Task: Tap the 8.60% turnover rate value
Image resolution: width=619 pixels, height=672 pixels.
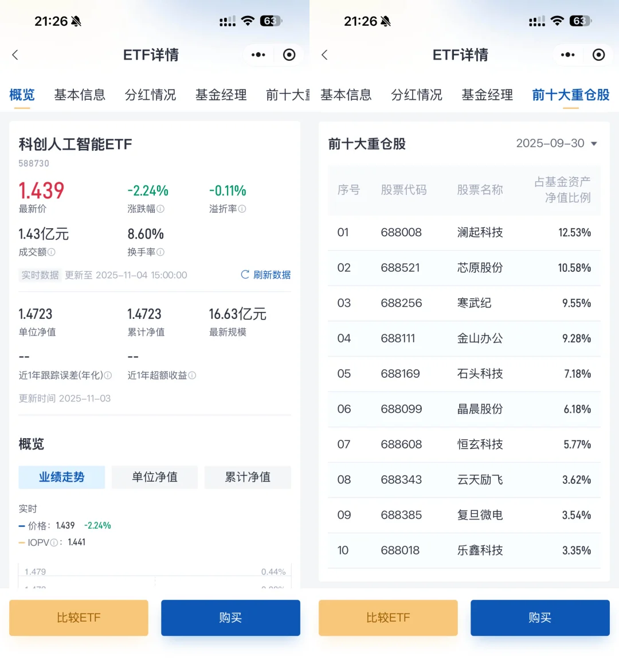Action: pos(146,234)
